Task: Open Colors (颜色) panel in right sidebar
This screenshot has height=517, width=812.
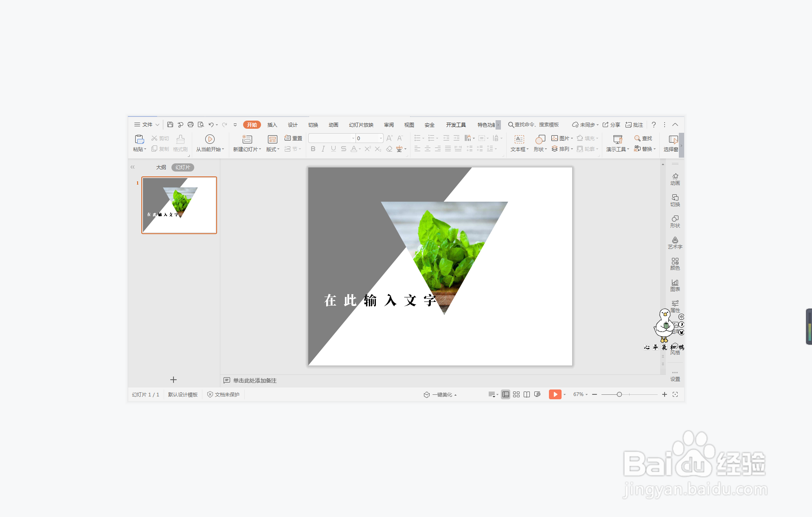Action: pyautogui.click(x=675, y=264)
